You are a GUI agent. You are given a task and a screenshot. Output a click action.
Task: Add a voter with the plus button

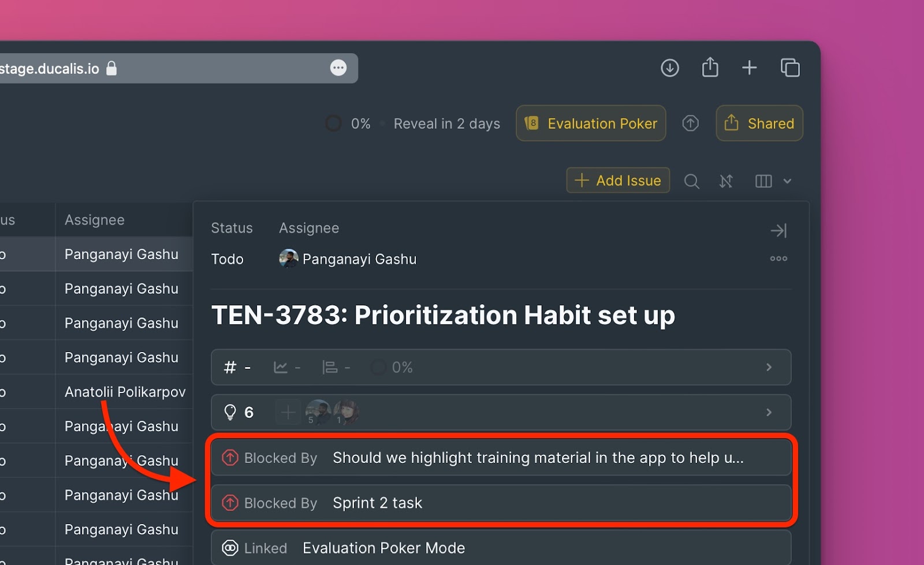click(x=288, y=412)
